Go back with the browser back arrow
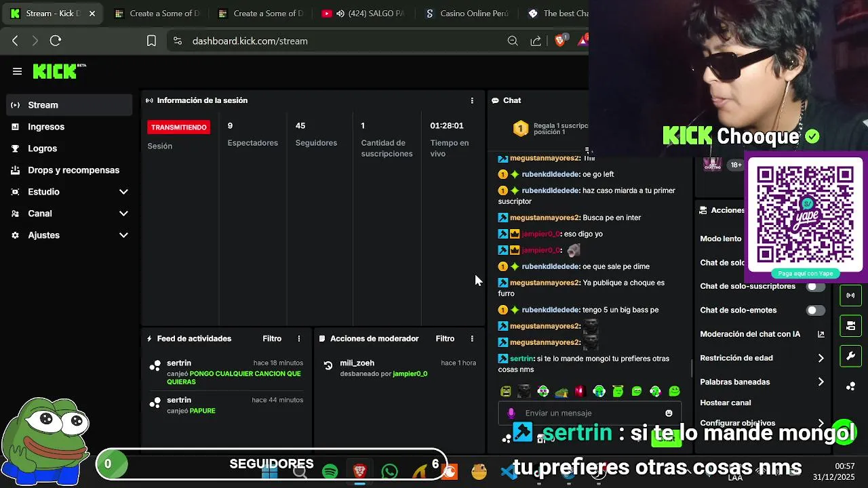Screen dimensions: 868x488 coord(15,41)
